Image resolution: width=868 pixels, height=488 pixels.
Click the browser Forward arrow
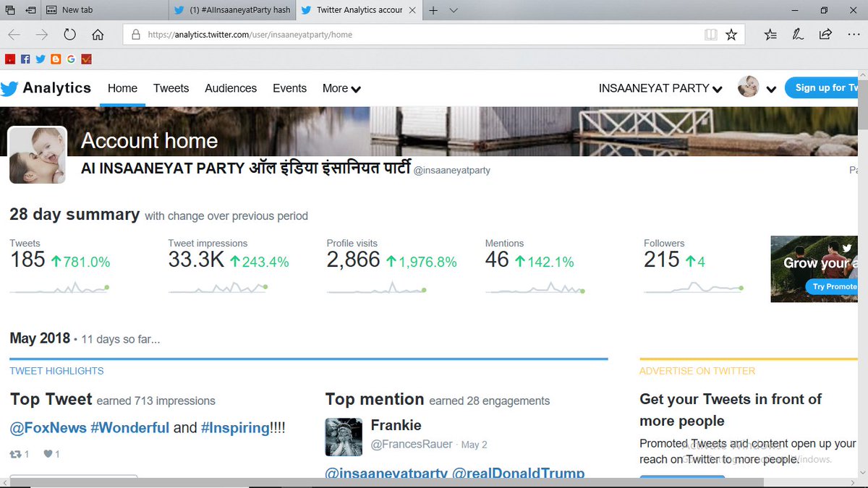pos(42,34)
